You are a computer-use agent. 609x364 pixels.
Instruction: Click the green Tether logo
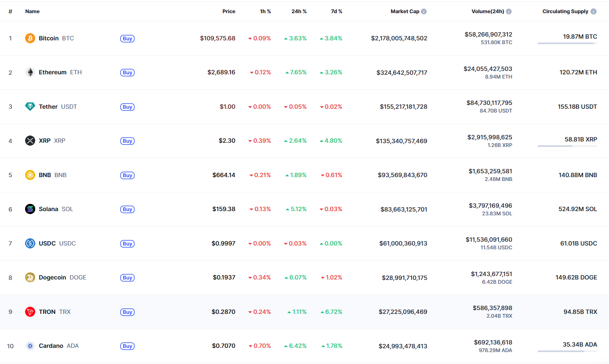(x=30, y=107)
